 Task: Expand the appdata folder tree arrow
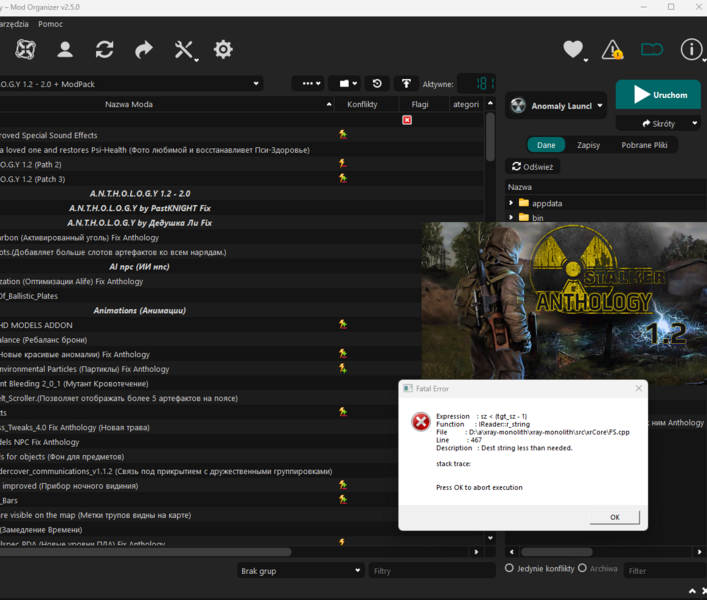pos(511,203)
